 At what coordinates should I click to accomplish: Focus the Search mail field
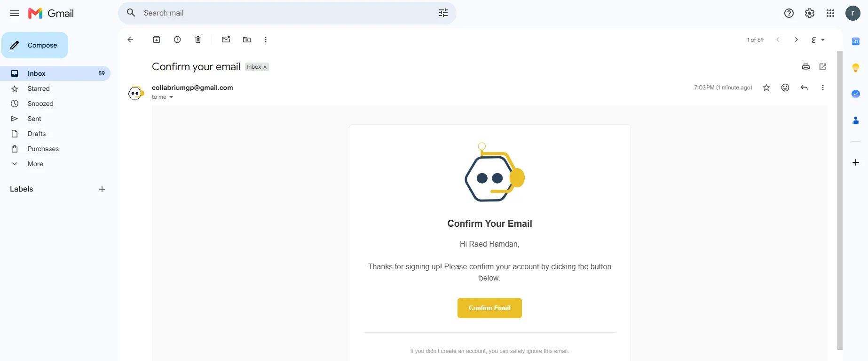pos(287,13)
